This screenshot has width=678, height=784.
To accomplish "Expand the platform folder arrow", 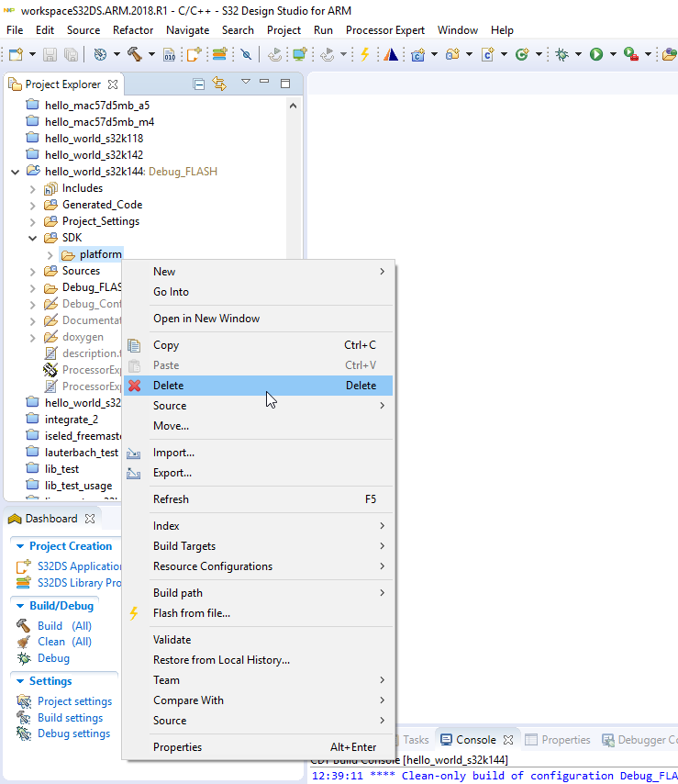I will (x=50, y=255).
